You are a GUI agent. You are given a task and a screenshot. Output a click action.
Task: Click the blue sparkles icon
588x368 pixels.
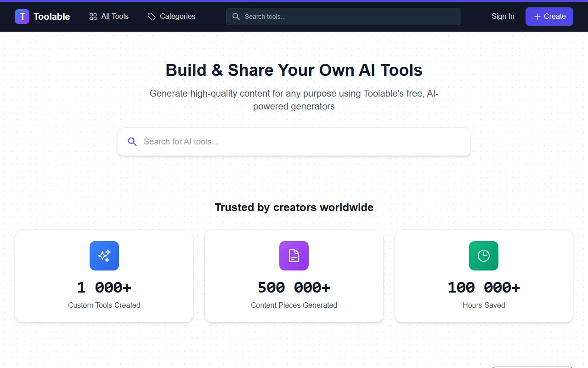(104, 256)
